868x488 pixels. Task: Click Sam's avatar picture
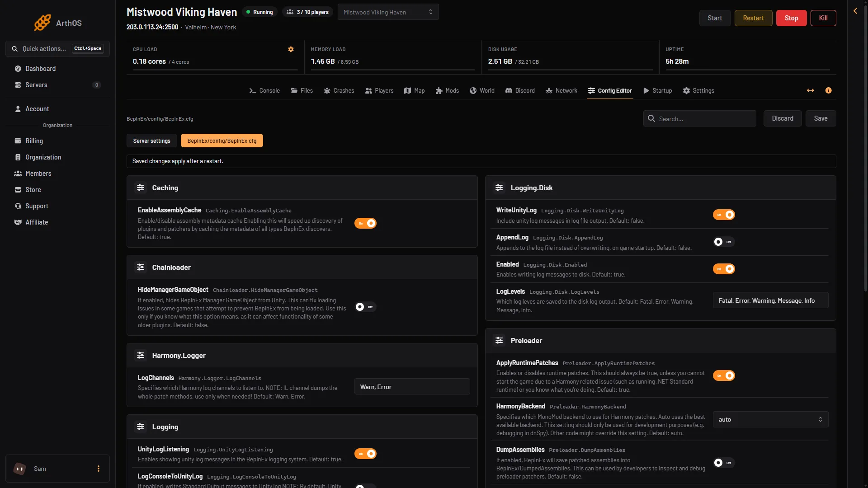[19, 469]
